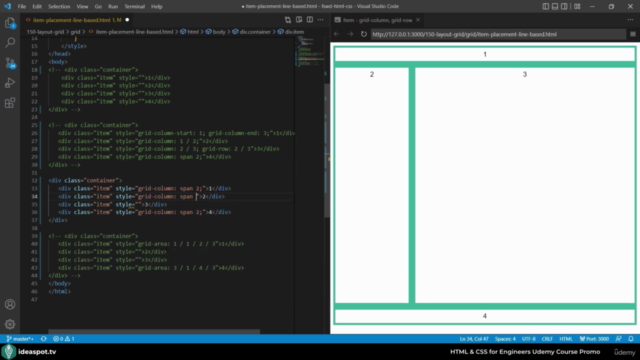The width and height of the screenshot is (640, 360).
Task: Click the preview URL address field
Action: click(498, 34)
